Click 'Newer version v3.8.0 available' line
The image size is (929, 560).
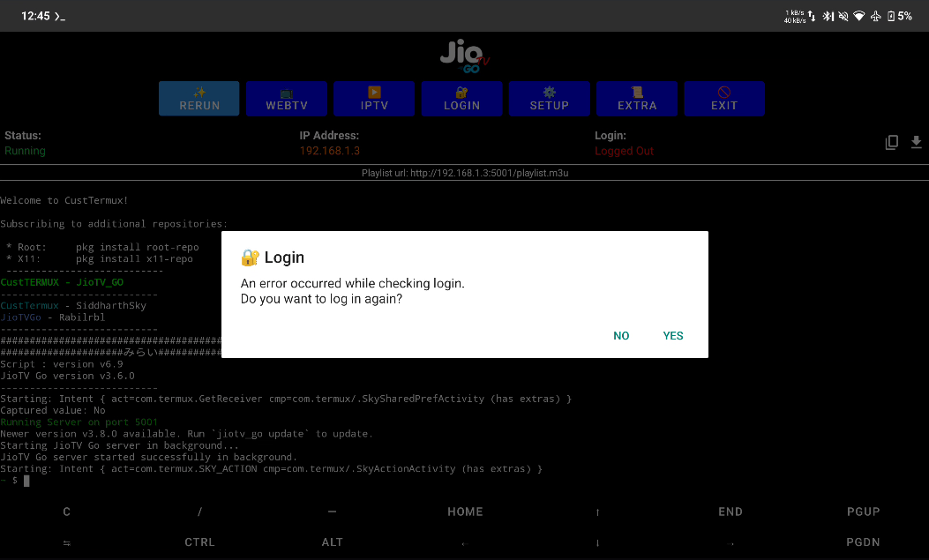click(186, 434)
